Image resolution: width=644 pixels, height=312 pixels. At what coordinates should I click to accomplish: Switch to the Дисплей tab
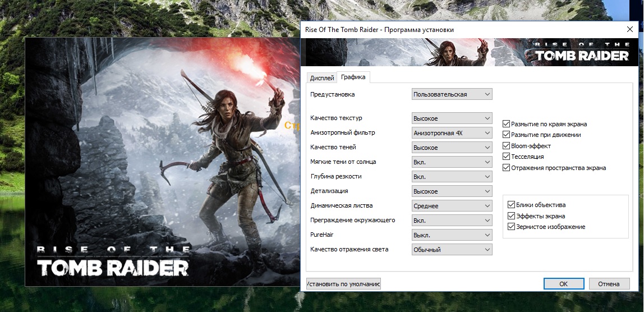[321, 78]
